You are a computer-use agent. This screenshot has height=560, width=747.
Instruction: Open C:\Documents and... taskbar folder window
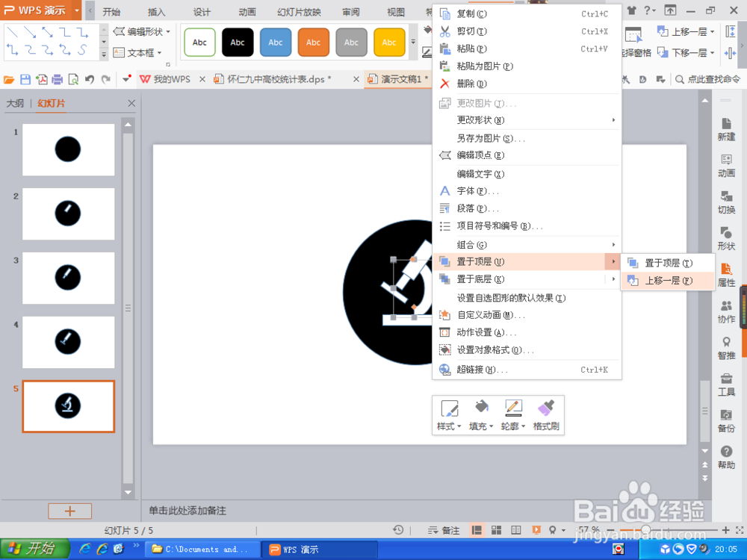click(x=202, y=550)
